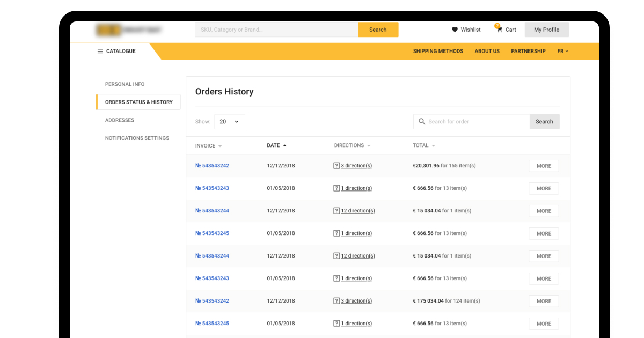Click the hamburger icon next to CATALOGUE
Image resolution: width=644 pixels, height=338 pixels.
tap(100, 51)
